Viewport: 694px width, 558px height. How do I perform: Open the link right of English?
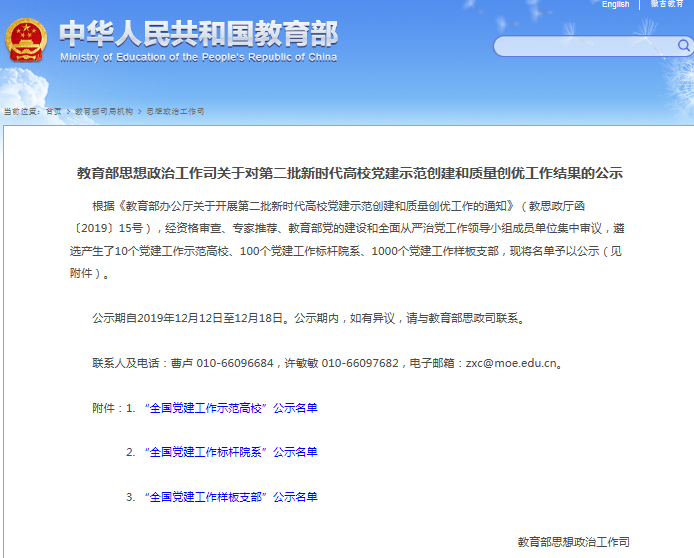[x=667, y=4]
